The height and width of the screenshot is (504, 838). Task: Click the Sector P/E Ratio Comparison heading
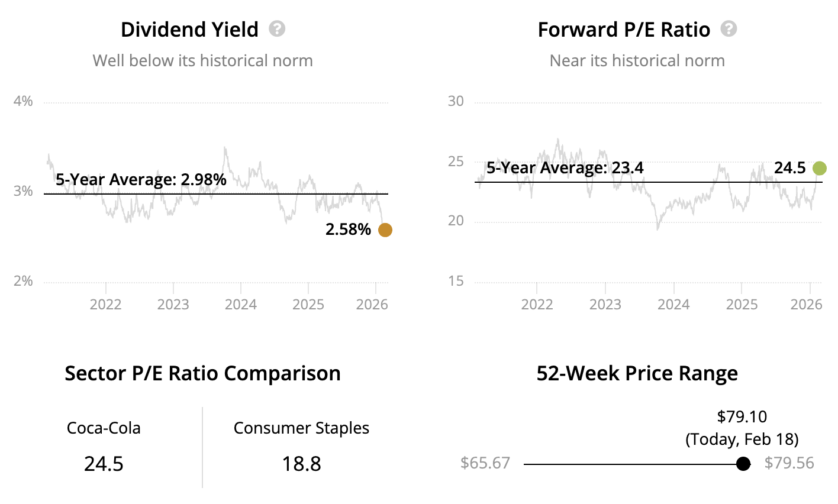pyautogui.click(x=202, y=373)
